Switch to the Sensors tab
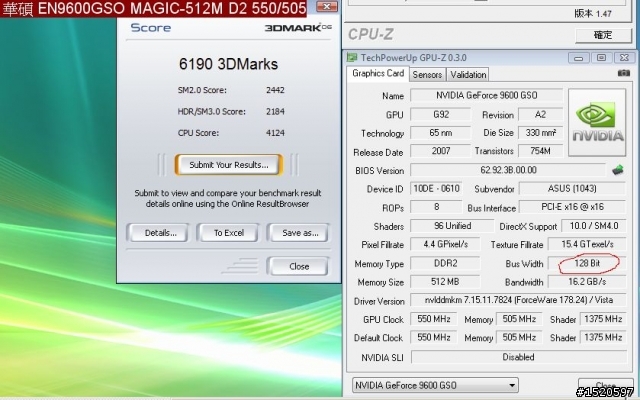Screen dimensions: 640x400 point(427,75)
